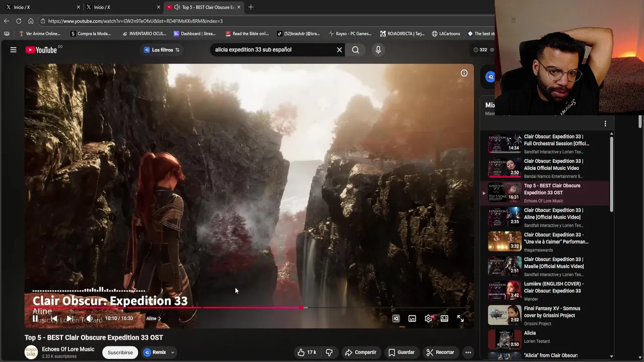Skip to previous video in player
644x362 pixels.
[54, 318]
